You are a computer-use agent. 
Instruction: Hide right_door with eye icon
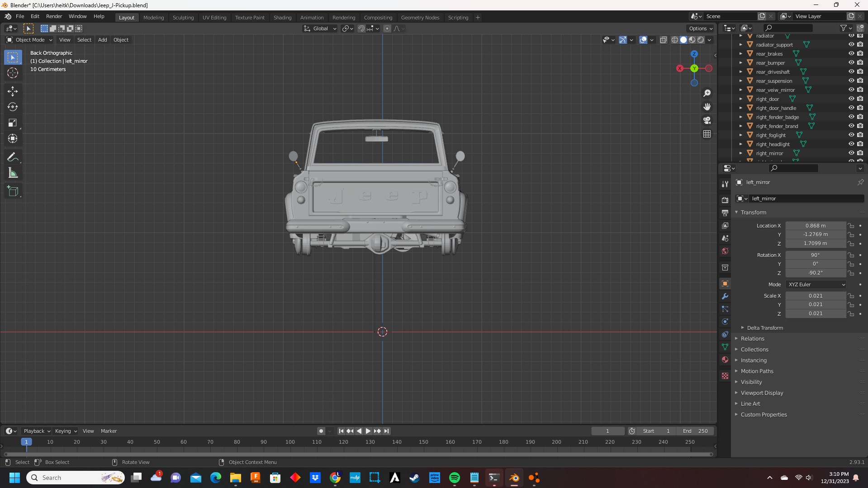pyautogui.click(x=851, y=99)
